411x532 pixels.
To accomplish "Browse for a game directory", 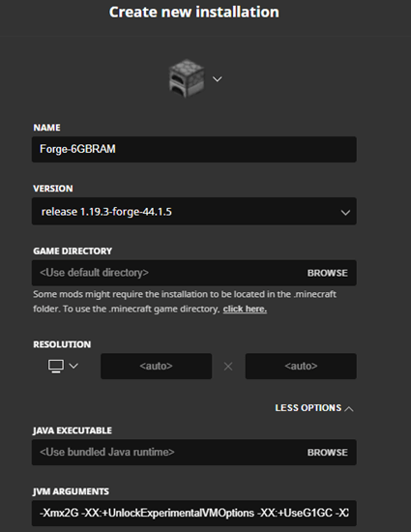I will [327, 273].
